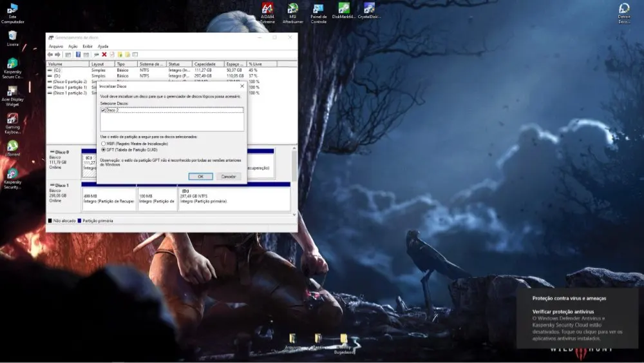644x363 pixels.
Task: Open the uTorrent desktop icon
Action: pyautogui.click(x=12, y=148)
